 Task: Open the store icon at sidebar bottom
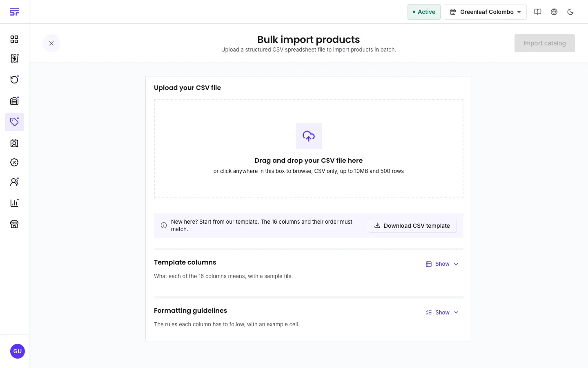(x=14, y=224)
